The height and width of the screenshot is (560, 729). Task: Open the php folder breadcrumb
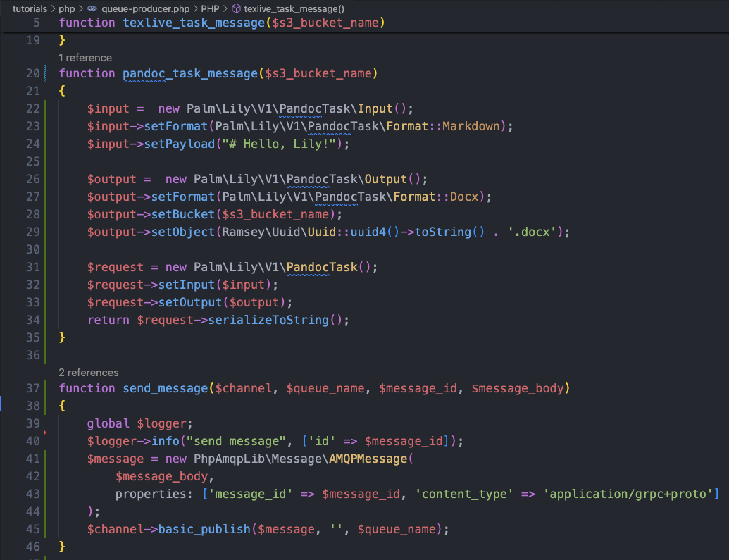[x=67, y=8]
